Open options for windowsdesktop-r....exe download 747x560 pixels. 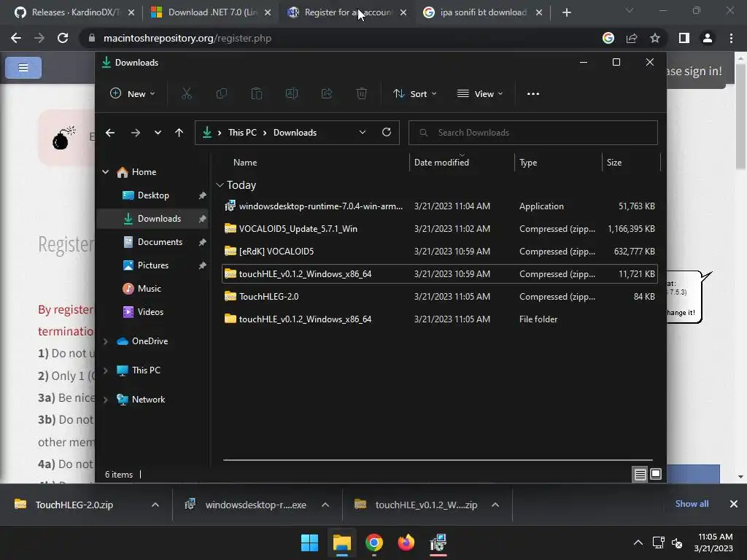[325, 505]
